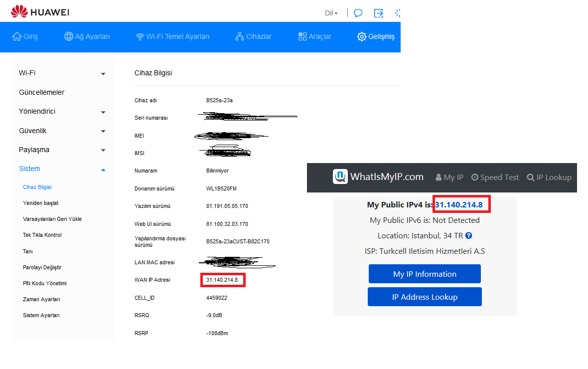This screenshot has height=369, width=588.
Task: Open Zaman Ayarları item
Action: tap(41, 299)
